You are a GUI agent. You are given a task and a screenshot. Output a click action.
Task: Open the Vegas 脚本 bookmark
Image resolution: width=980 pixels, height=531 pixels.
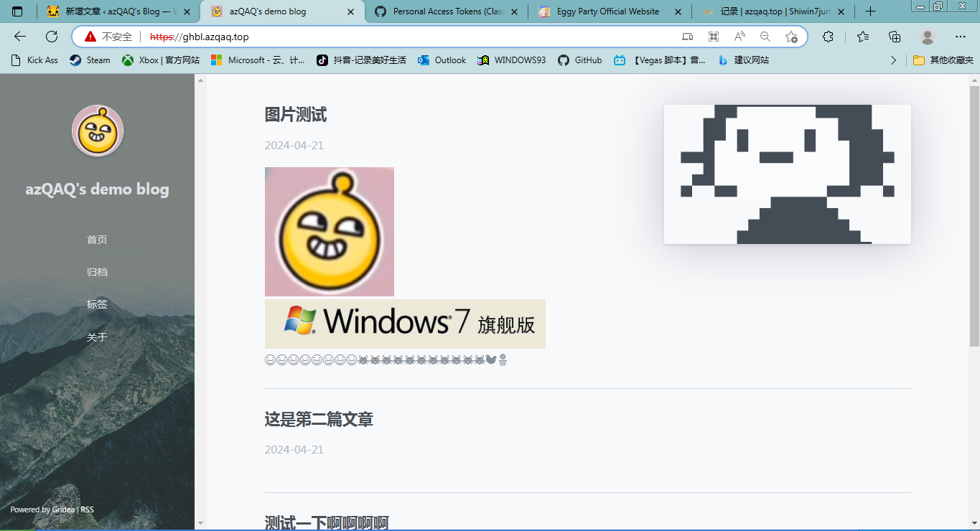coord(660,60)
